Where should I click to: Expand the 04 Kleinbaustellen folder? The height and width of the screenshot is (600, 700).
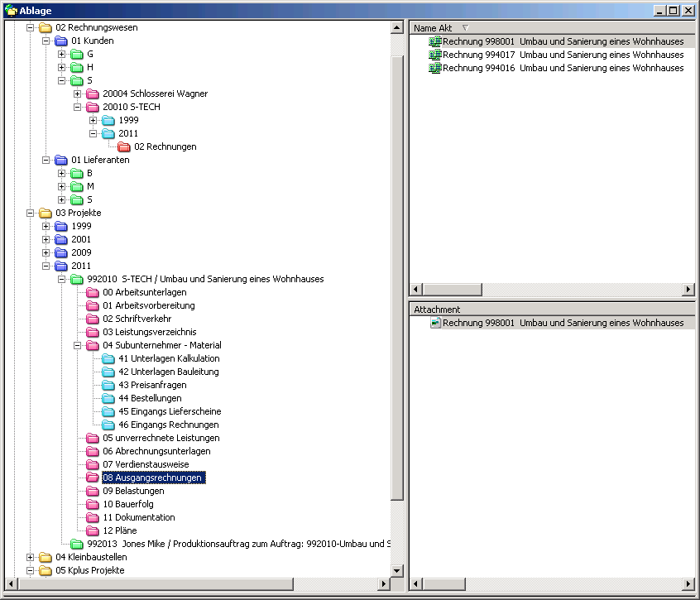(30, 557)
